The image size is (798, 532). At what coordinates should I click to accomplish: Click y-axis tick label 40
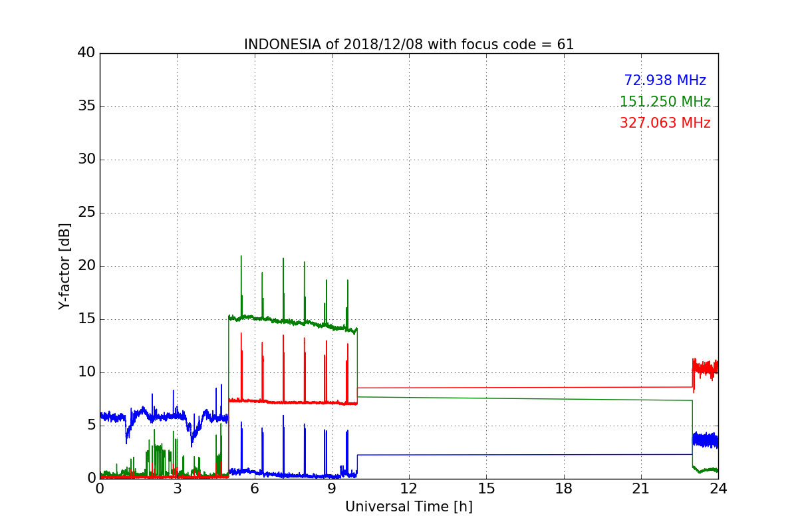[x=86, y=53]
